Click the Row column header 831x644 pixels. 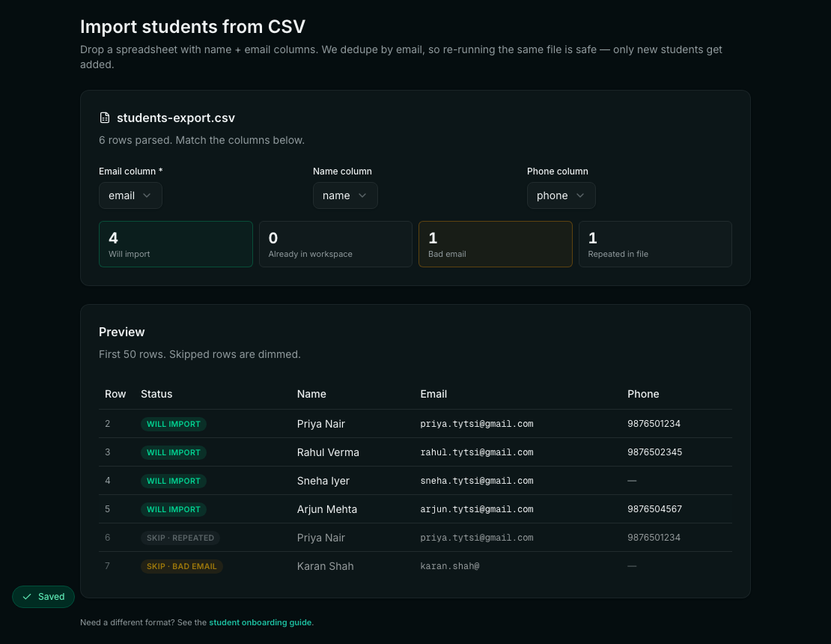(115, 394)
